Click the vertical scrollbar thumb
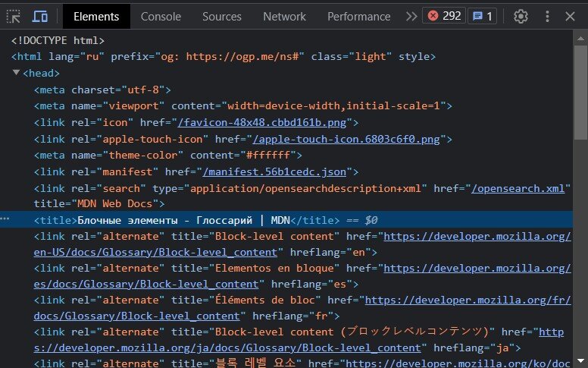Viewport: 588px width, 368px height. pos(580,93)
